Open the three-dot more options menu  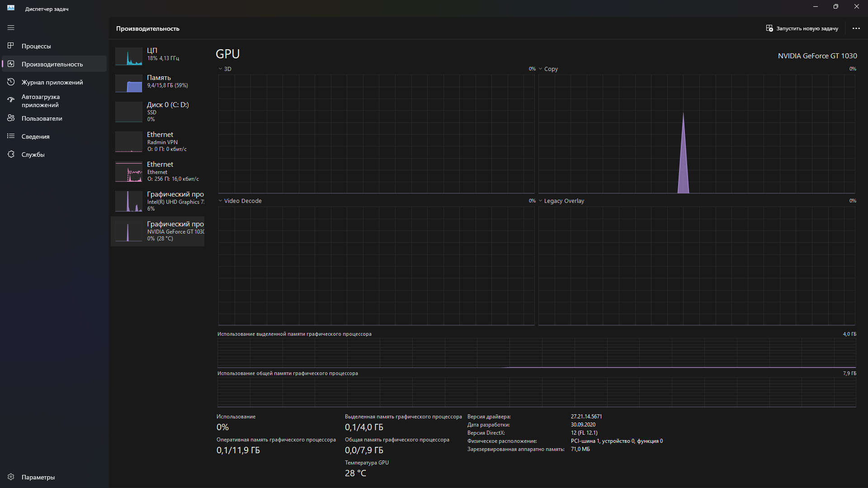[856, 28]
